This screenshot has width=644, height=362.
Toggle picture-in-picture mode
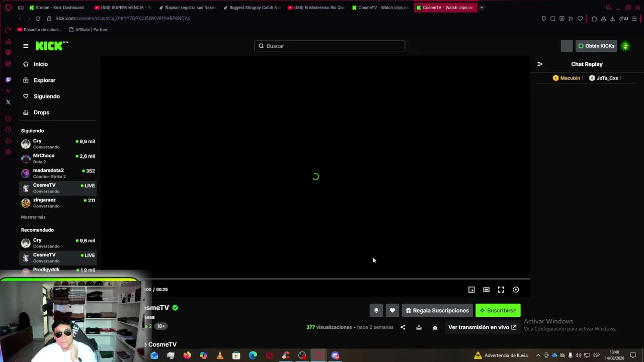[471, 290]
